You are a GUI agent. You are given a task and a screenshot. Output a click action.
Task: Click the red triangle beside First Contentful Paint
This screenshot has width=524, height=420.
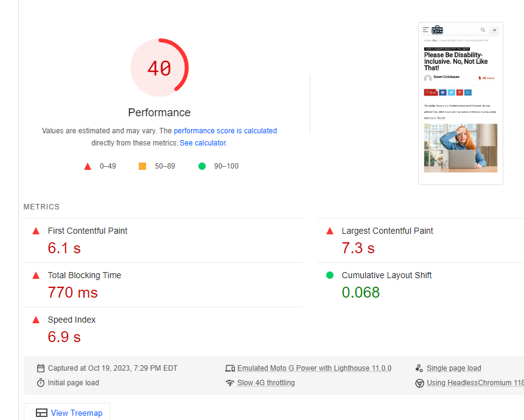pyautogui.click(x=36, y=231)
